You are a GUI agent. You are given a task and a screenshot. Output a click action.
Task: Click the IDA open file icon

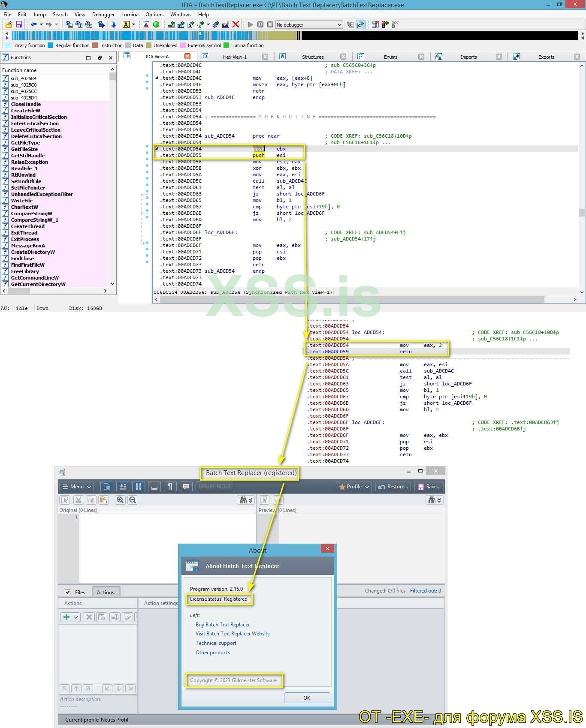[9, 24]
